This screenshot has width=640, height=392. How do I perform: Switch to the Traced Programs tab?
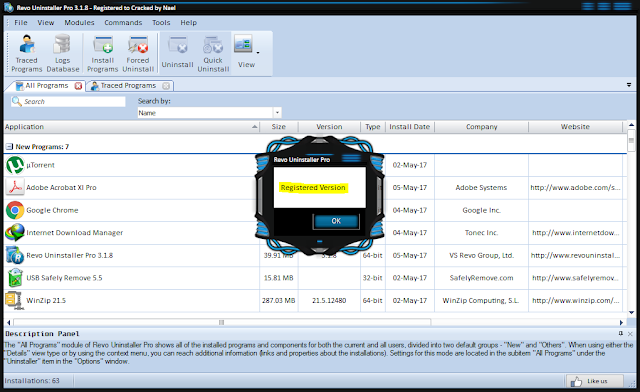pyautogui.click(x=128, y=86)
